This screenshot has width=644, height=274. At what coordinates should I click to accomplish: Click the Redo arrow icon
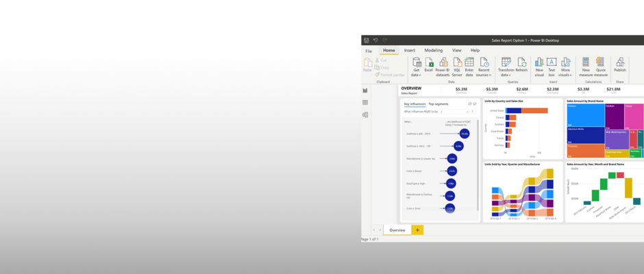point(385,40)
